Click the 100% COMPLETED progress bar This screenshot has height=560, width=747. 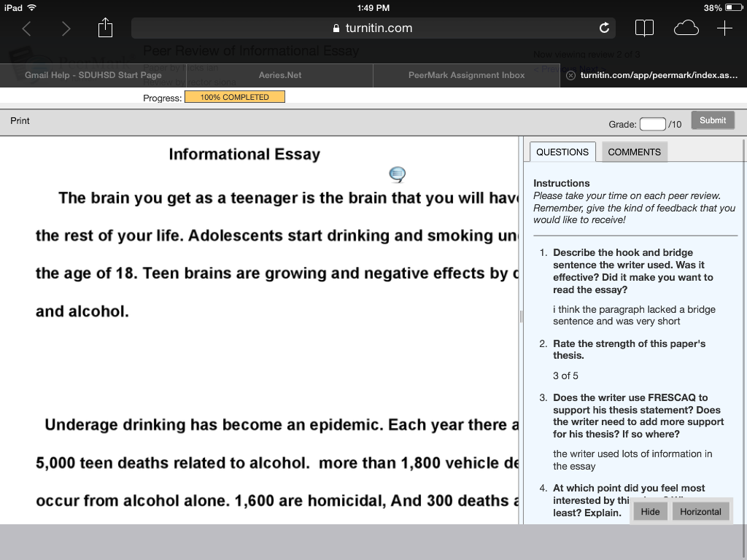[x=235, y=97]
